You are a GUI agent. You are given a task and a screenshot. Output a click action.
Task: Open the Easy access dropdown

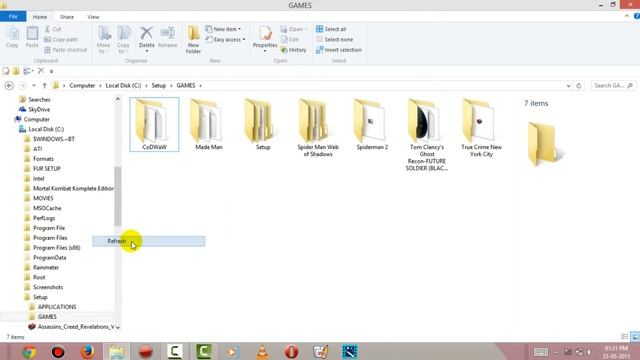225,40
